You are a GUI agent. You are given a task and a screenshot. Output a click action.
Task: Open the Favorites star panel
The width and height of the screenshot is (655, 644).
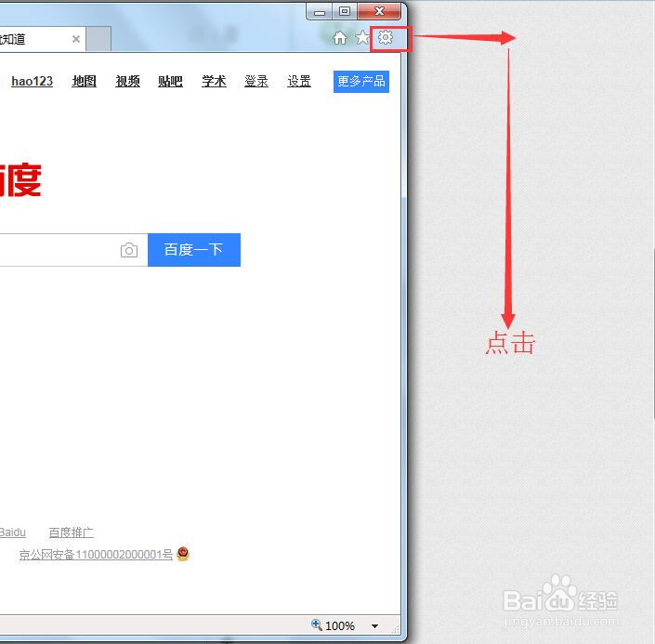(362, 38)
